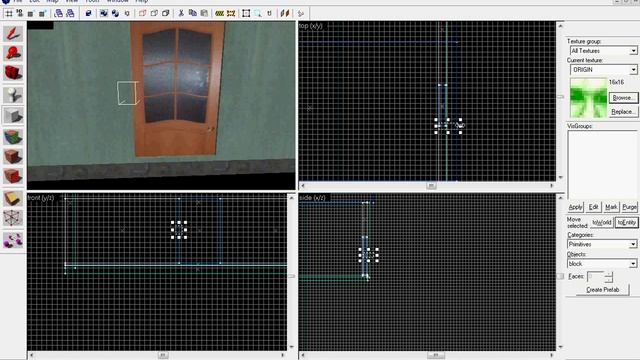The height and width of the screenshot is (360, 640).
Task: Expand the Objects block dropdown
Action: (x=633, y=264)
